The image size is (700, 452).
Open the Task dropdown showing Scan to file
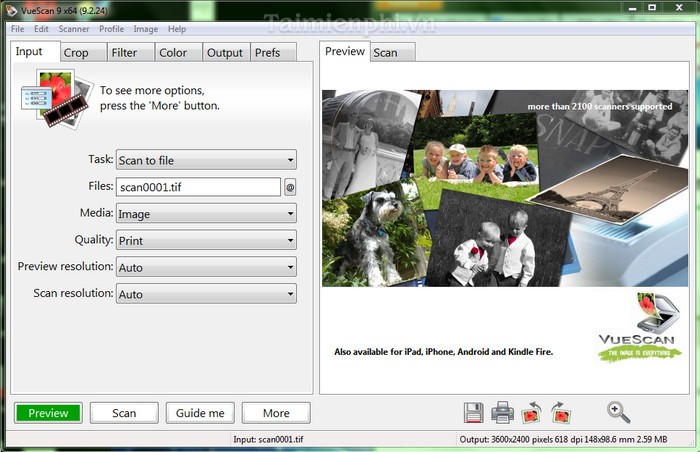coord(206,160)
